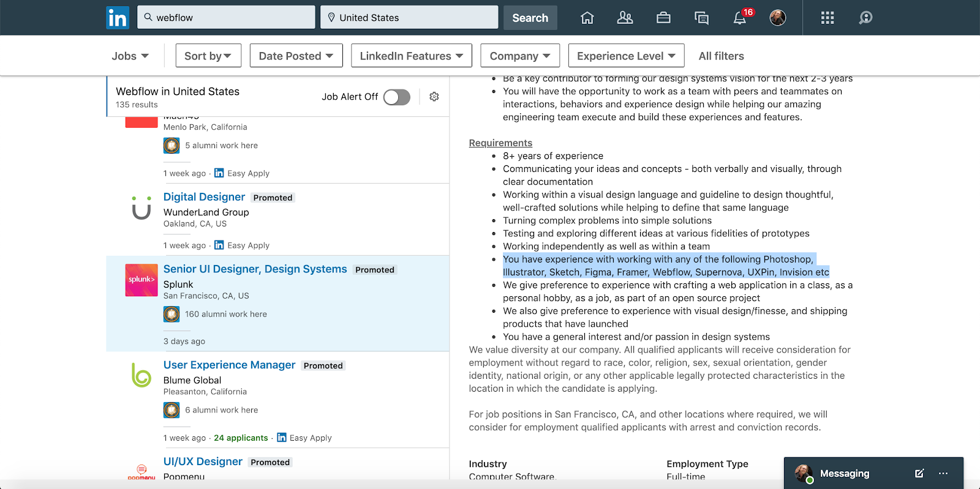The height and width of the screenshot is (489, 980).
Task: Open the Date Posted filter dropdown
Action: click(x=296, y=56)
